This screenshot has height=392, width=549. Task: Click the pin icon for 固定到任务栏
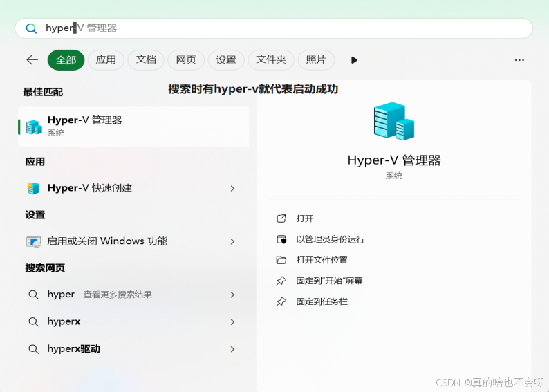coord(281,301)
